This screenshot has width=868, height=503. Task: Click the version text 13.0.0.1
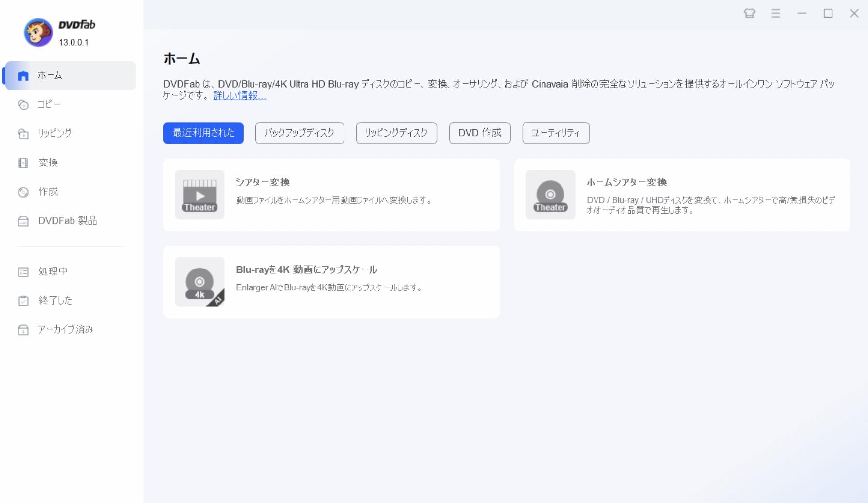[x=73, y=42]
